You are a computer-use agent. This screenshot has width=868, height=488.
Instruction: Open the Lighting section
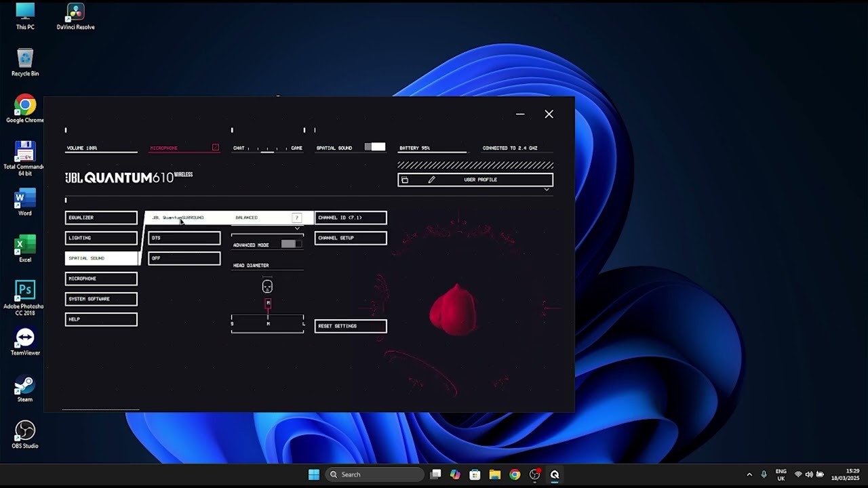(101, 238)
